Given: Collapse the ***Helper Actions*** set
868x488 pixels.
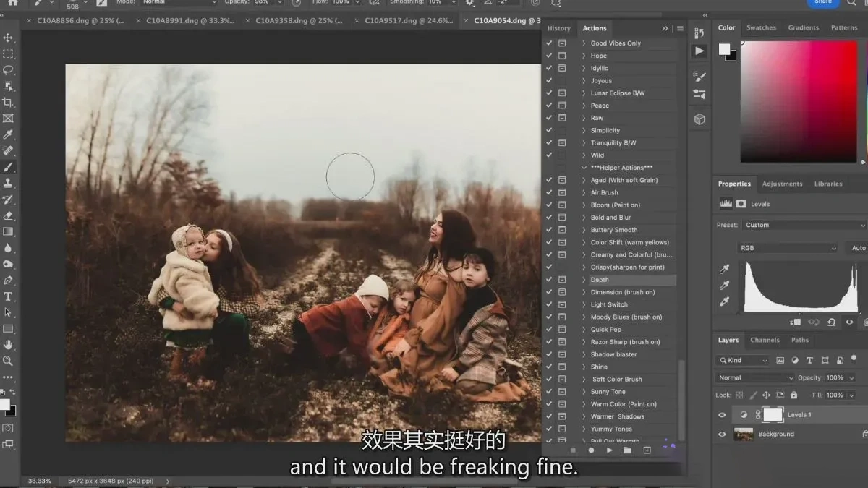Looking at the screenshot, I should coord(584,168).
